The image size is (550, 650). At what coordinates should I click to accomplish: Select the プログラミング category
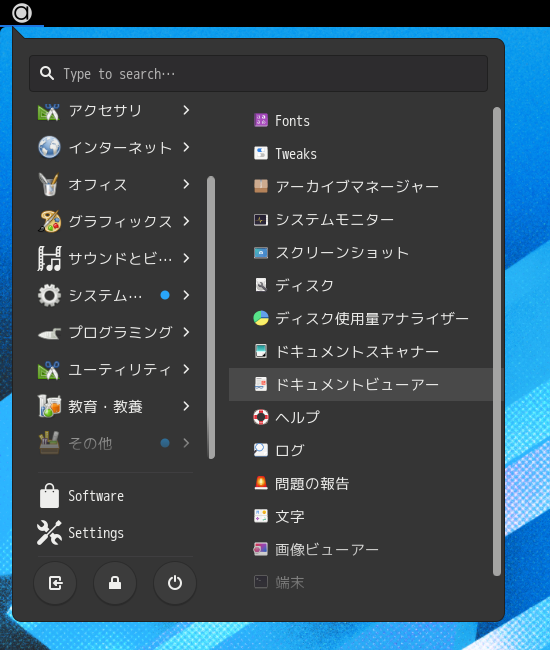point(114,332)
